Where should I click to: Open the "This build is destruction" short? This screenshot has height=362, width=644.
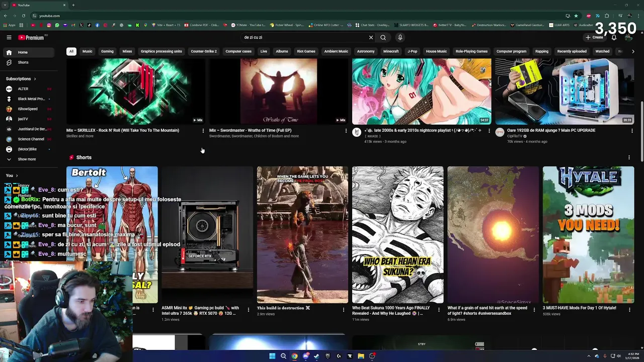(302, 235)
